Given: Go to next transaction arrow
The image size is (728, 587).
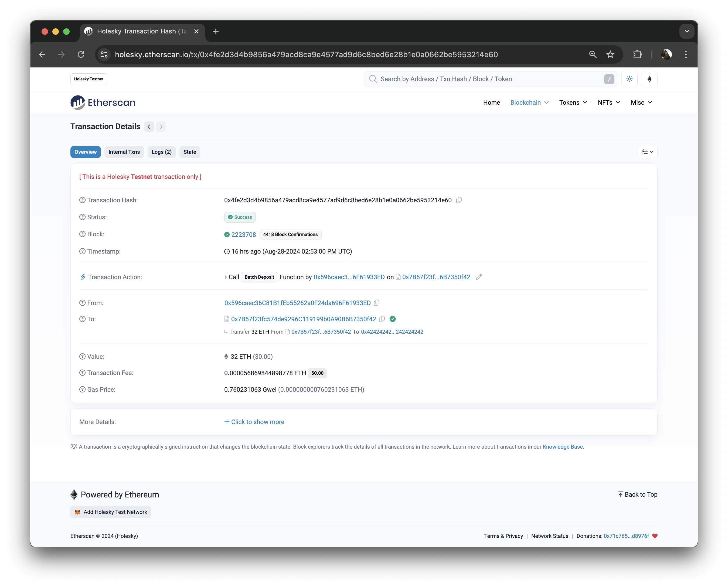Looking at the screenshot, I should 161,127.
